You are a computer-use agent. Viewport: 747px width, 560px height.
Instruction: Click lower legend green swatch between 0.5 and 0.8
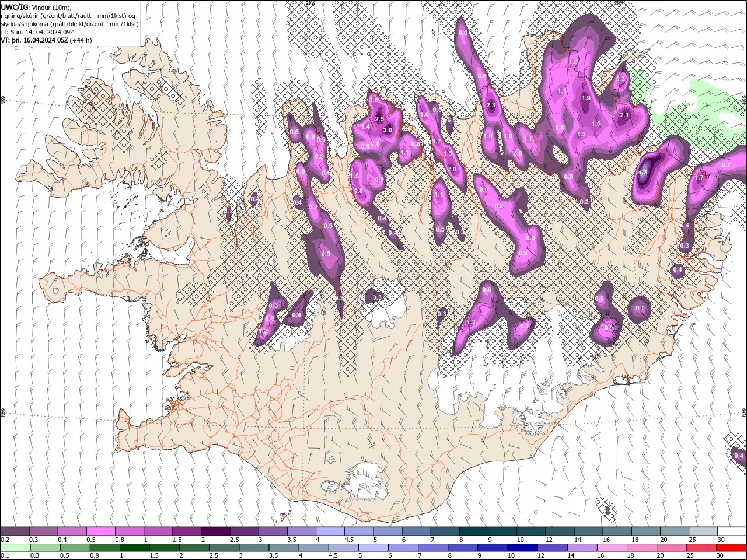point(76,548)
